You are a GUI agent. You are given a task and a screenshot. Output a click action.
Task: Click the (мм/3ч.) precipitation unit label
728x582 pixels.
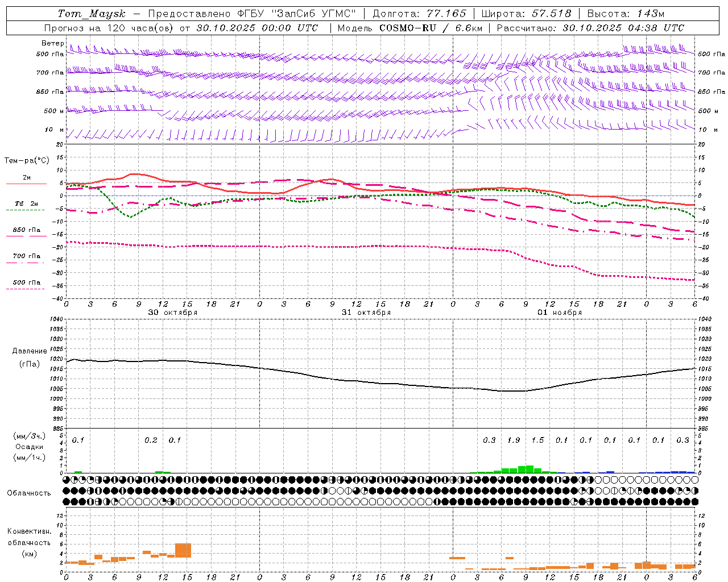[30, 436]
